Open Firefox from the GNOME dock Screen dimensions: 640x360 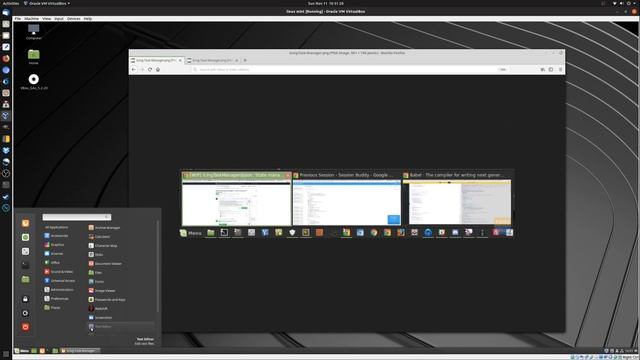pos(6,58)
